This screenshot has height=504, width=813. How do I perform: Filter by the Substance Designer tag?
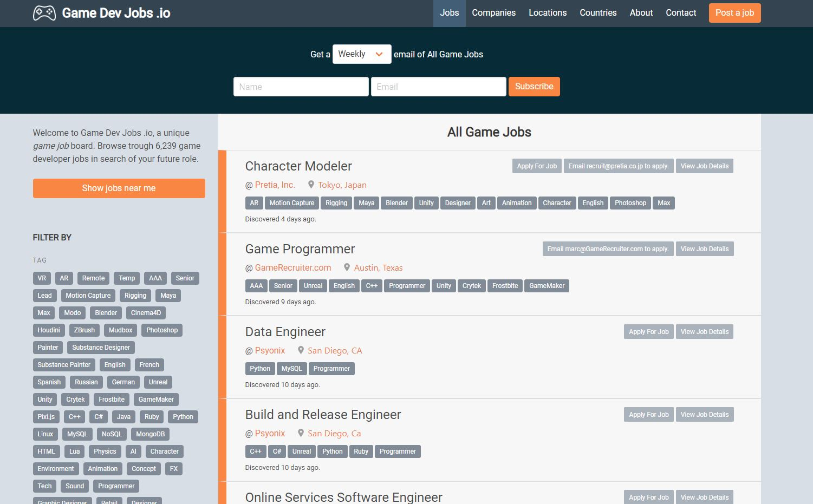101,348
